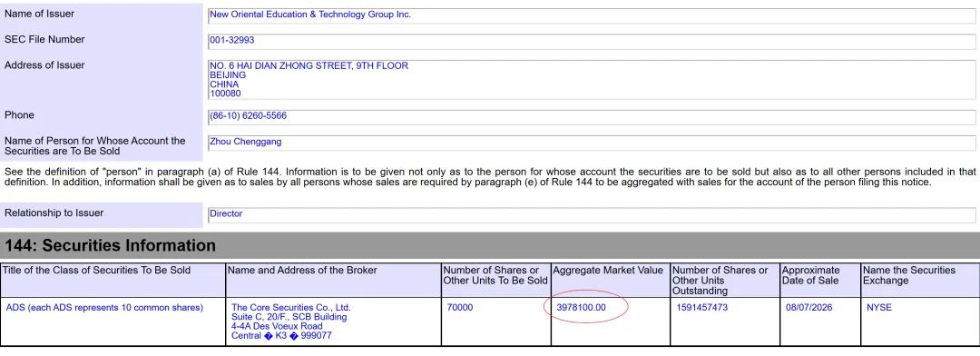This screenshot has width=980, height=356.
Task: Click The Core Securities Co., Ltd. broker name
Action: (291, 307)
